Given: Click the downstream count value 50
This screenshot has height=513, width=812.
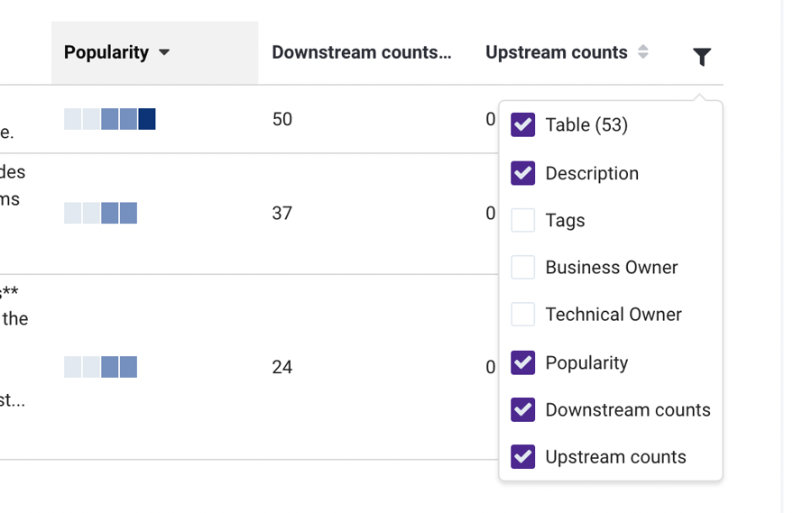Looking at the screenshot, I should (282, 119).
